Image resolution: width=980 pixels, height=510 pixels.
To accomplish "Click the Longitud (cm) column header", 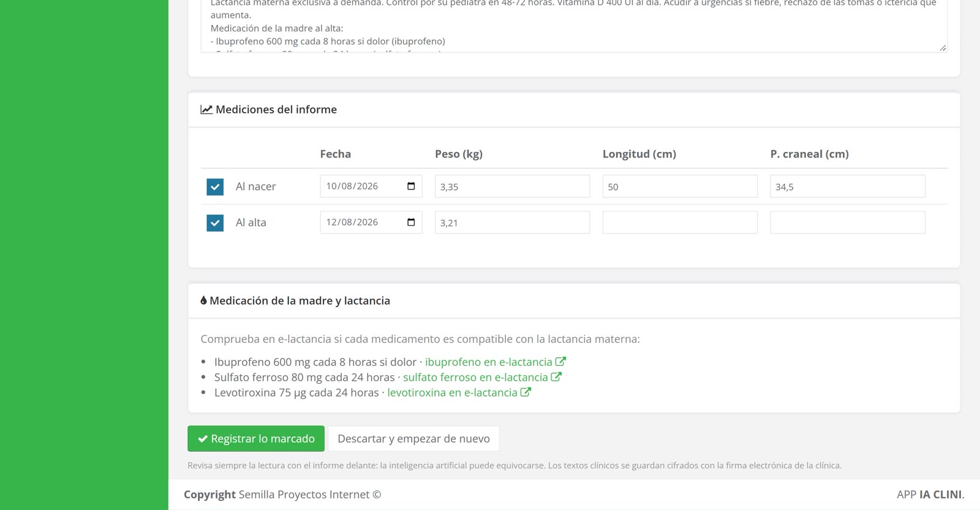I will point(639,154).
